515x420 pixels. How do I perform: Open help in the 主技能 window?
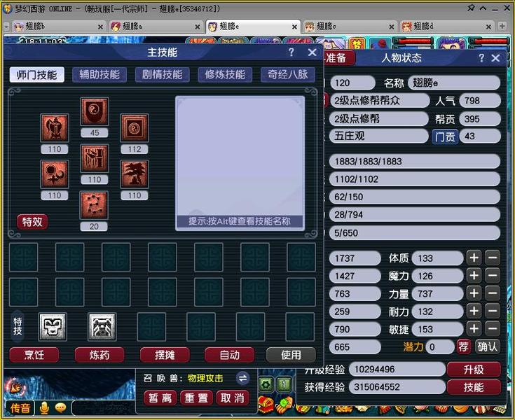pos(291,52)
